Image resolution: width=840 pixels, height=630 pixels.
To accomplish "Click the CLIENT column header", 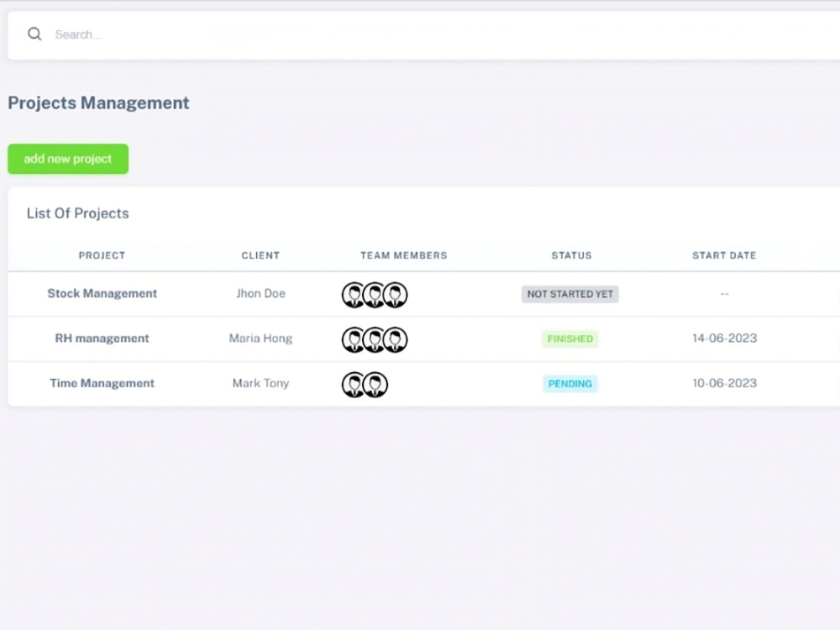I will coord(260,255).
